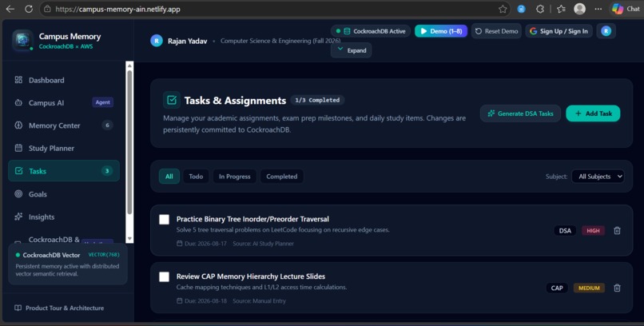Click the Add Task button
This screenshot has height=326, width=644.
[593, 113]
